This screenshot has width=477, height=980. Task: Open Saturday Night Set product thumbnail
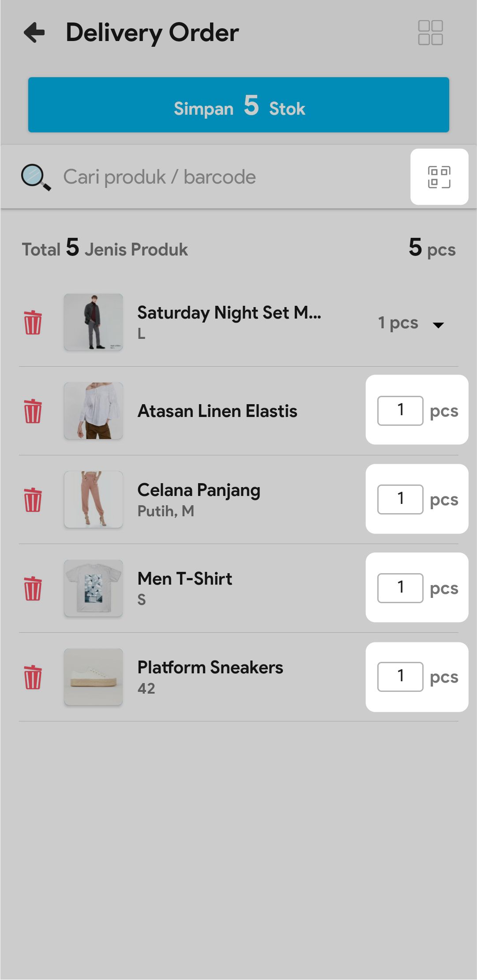[94, 323]
